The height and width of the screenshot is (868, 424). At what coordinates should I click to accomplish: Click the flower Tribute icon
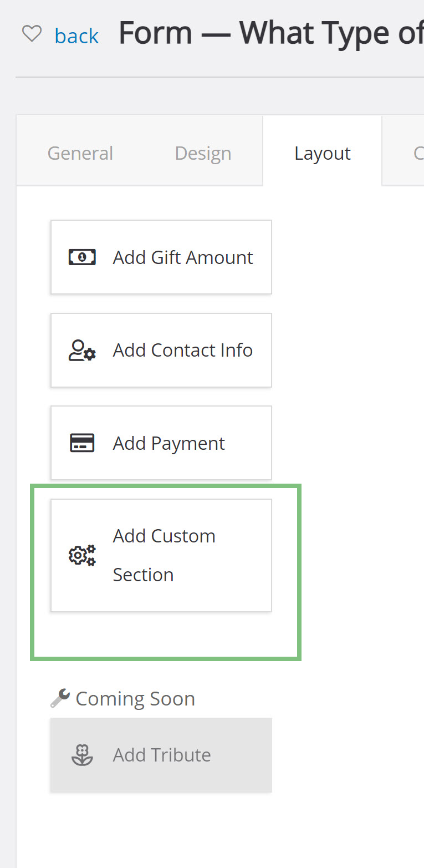pos(82,755)
